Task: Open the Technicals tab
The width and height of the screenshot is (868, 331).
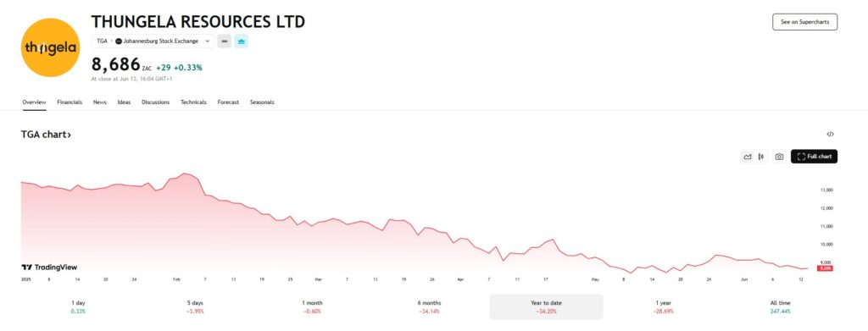Action: click(x=193, y=102)
